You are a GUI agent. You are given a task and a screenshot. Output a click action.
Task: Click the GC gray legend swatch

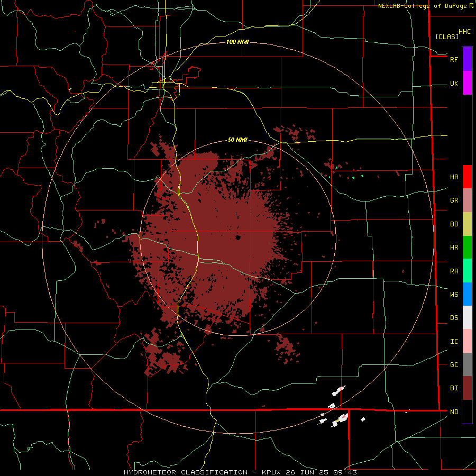[x=467, y=364]
